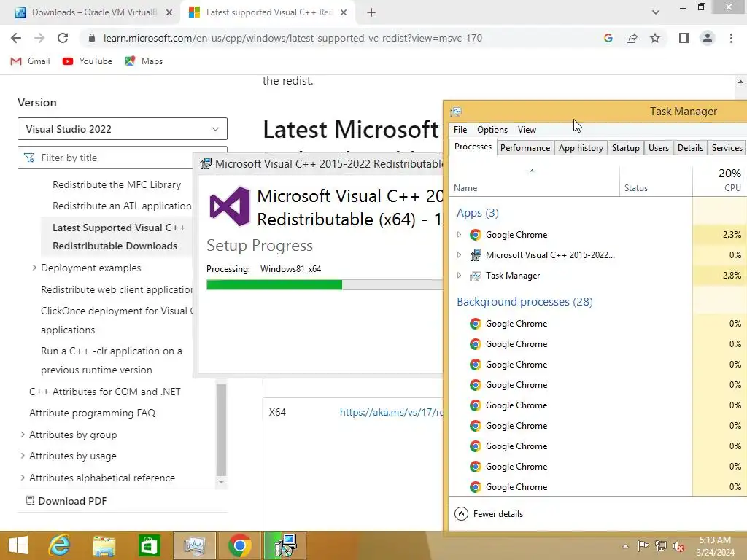Screen dimensions: 747x560
Task: Sort processes by CPU column
Action: [720, 182]
